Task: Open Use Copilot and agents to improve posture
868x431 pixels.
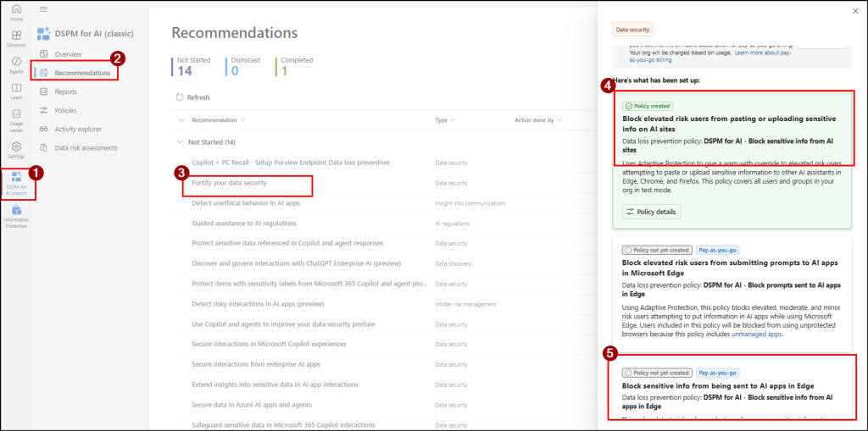Action: [x=283, y=323]
